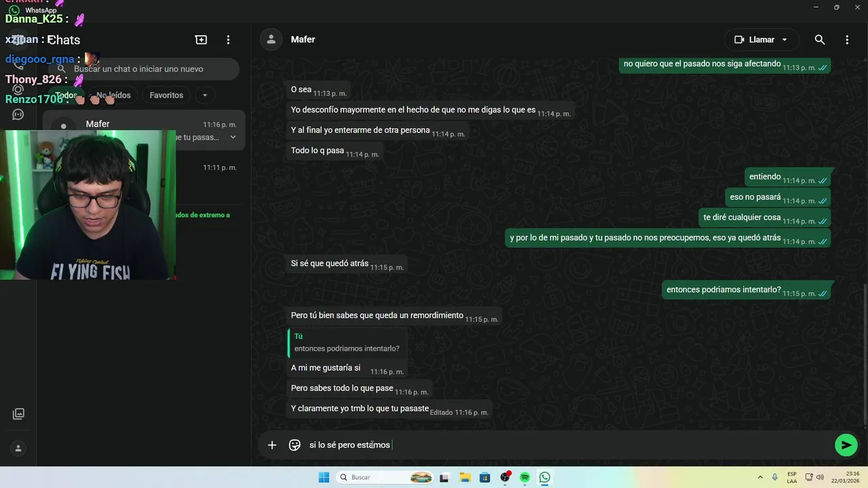The height and width of the screenshot is (488, 868).
Task: Select the No leídos filter tab
Action: 113,96
